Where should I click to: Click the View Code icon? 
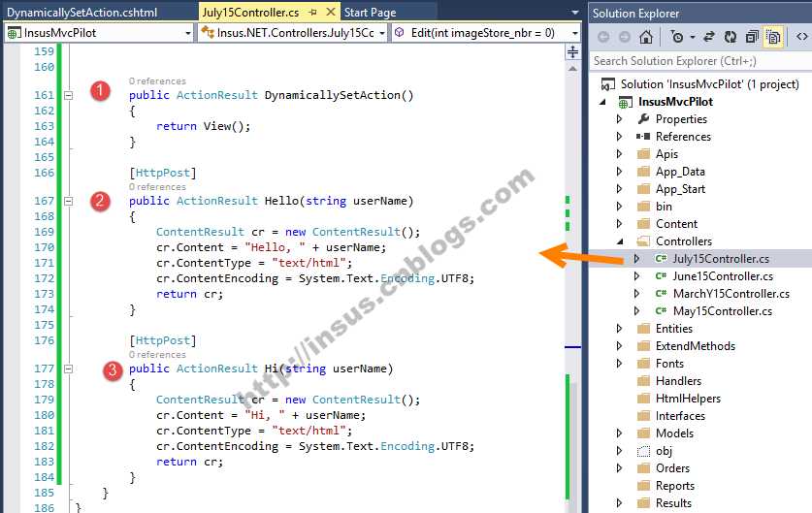[x=801, y=37]
